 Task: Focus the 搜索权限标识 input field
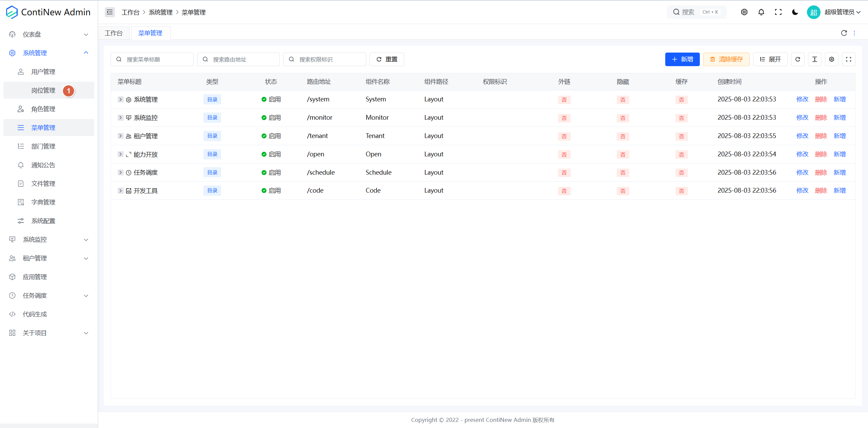click(x=324, y=59)
